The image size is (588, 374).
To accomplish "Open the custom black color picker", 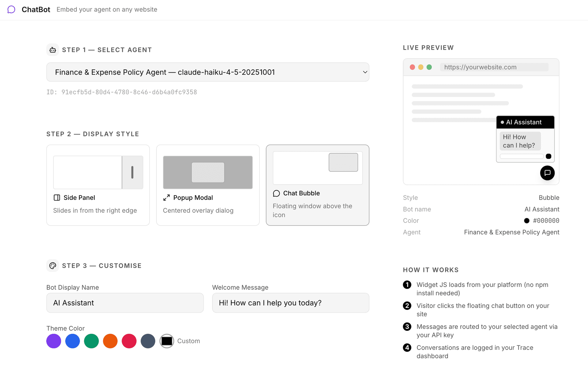I will pyautogui.click(x=167, y=341).
